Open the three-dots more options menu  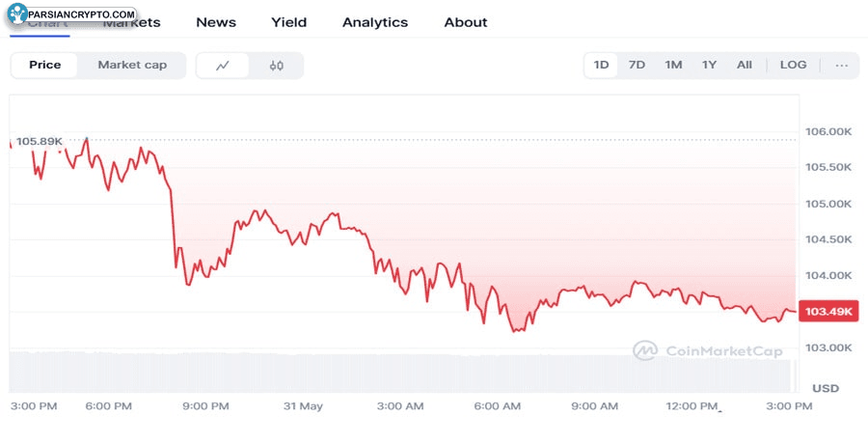coord(842,65)
